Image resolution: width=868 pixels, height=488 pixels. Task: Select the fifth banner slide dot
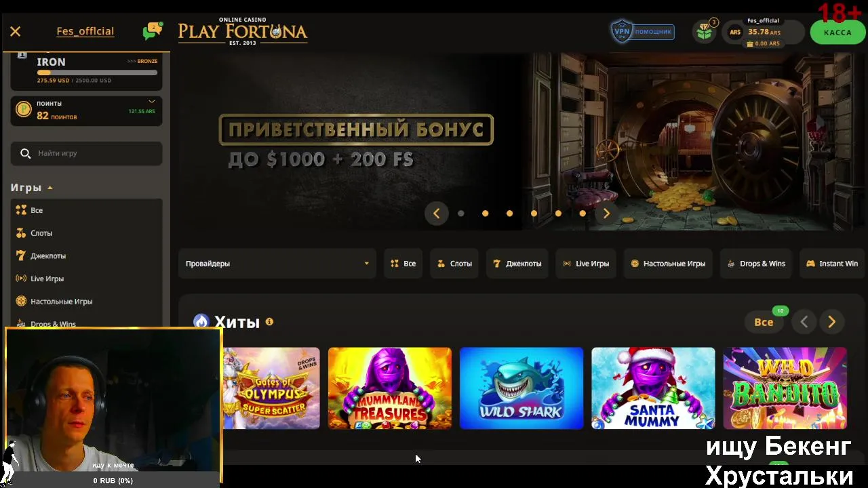point(558,213)
